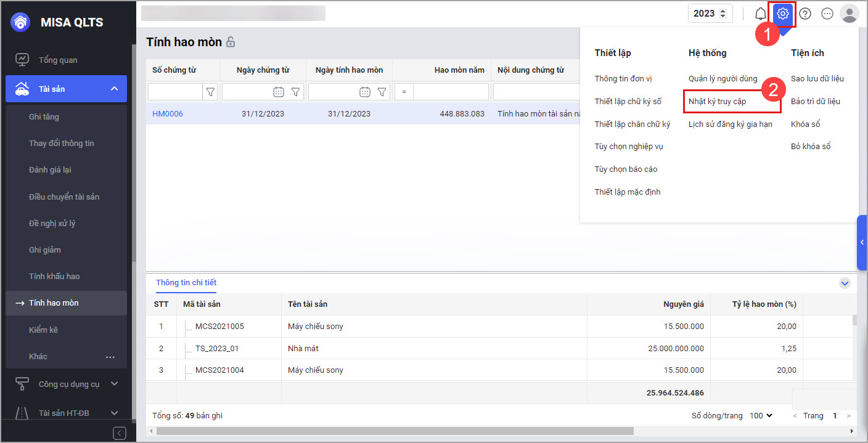Click the user avatar icon
This screenshot has width=868, height=443.
pos(850,14)
